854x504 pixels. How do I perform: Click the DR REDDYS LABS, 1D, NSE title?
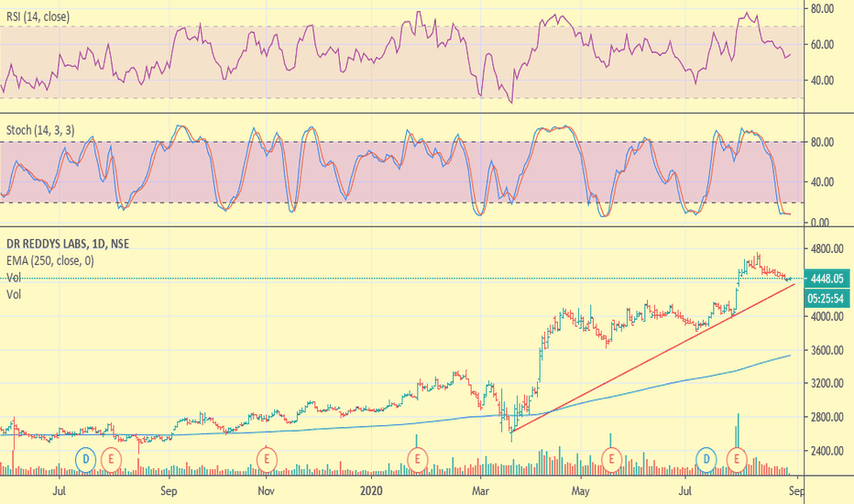click(x=68, y=244)
